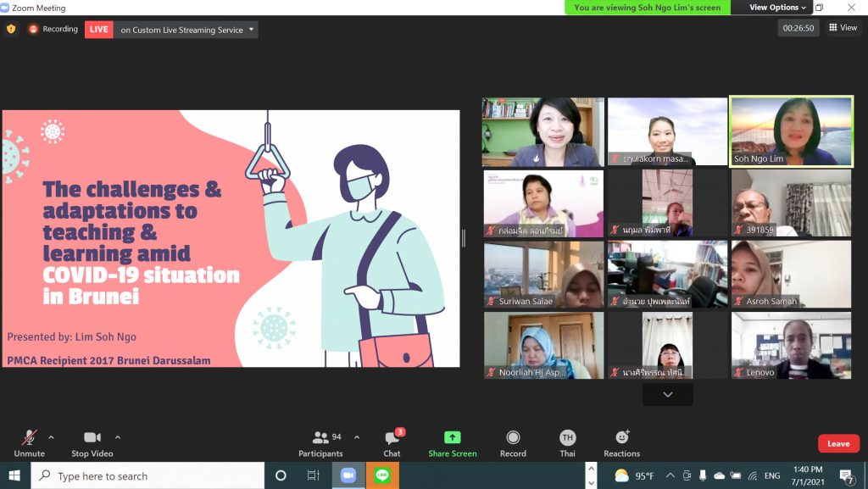Click the microphone icon in system tray

coord(703,475)
